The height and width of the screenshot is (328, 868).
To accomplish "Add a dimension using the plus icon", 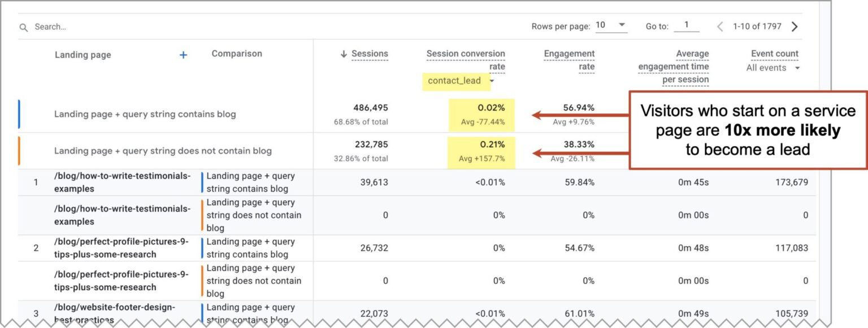I will pos(183,55).
